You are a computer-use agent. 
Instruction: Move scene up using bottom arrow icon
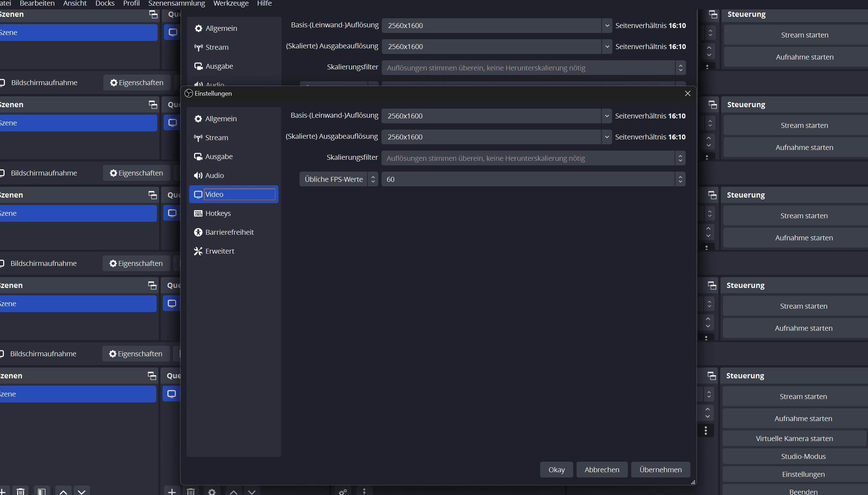(63, 491)
